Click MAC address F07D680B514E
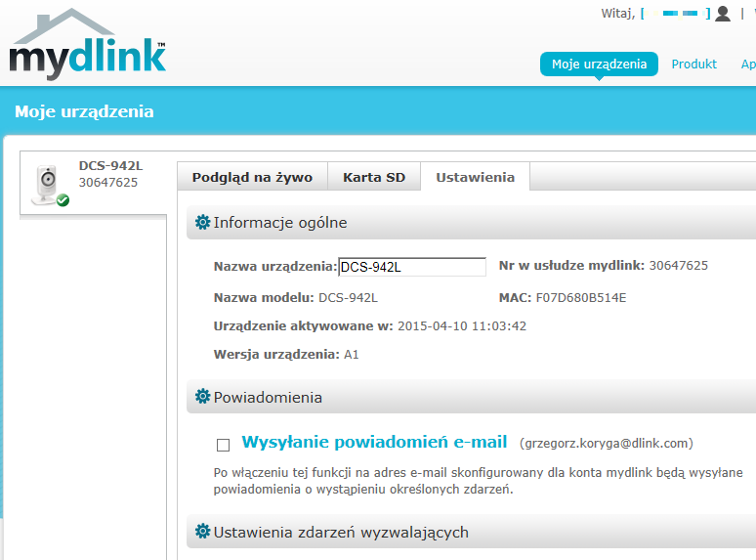Viewport: 756px width, 560px height. (x=581, y=298)
